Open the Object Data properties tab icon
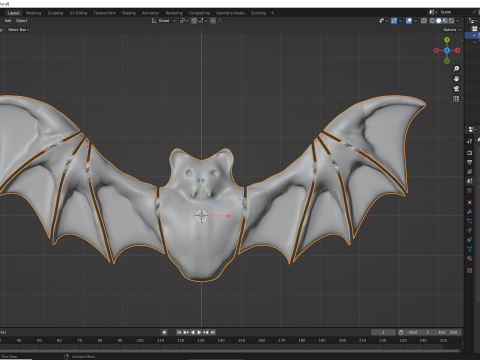The height and width of the screenshot is (360, 480). [470, 249]
